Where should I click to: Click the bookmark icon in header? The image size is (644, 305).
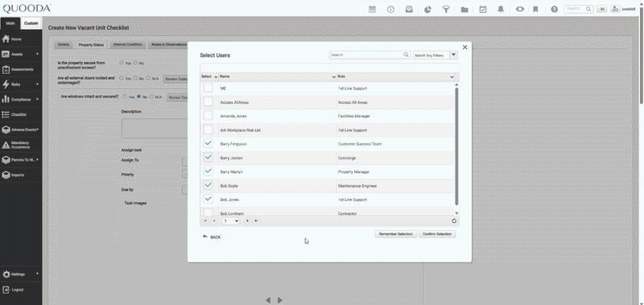tap(535, 9)
